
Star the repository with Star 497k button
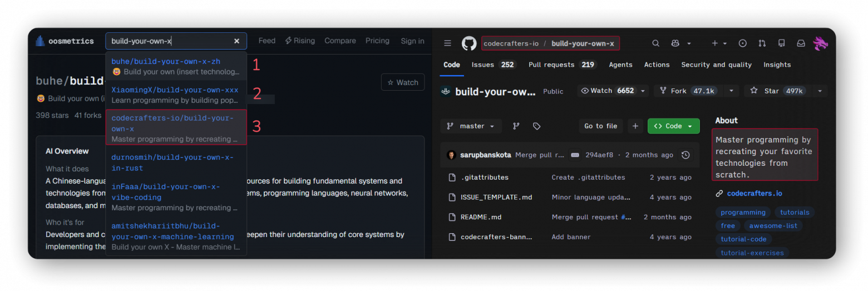click(x=778, y=91)
